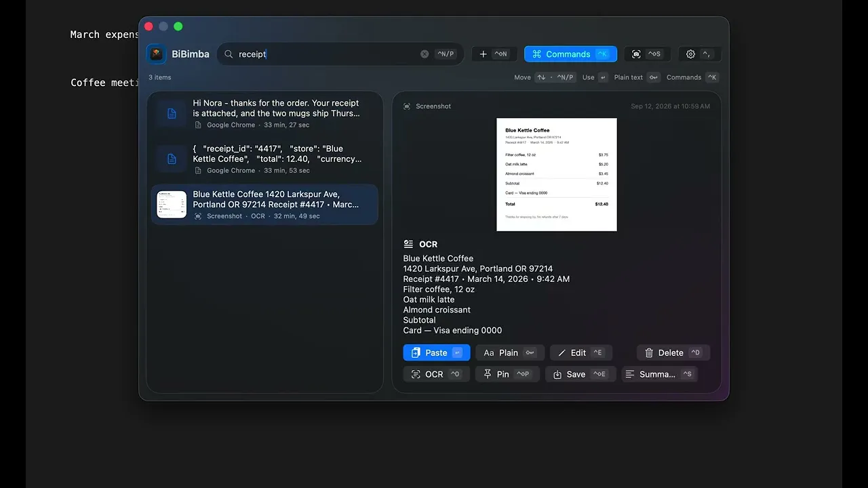This screenshot has height=488, width=868.
Task: Focus the search field containing 'receipt'
Action: tap(340, 54)
